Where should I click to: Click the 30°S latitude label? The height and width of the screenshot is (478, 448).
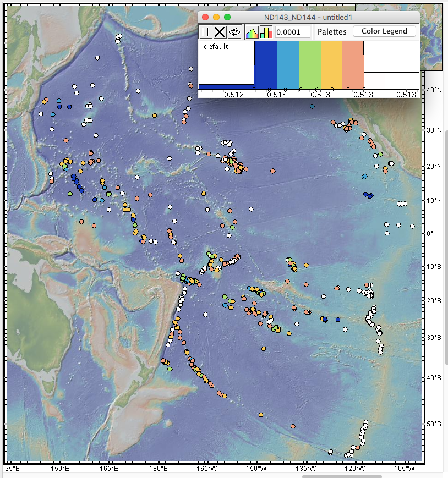coord(434,338)
